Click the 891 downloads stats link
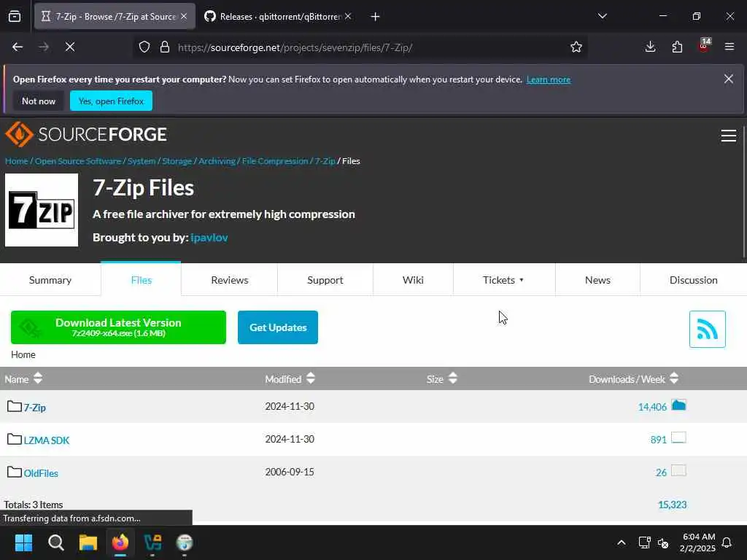The width and height of the screenshot is (747, 560). coord(659,440)
